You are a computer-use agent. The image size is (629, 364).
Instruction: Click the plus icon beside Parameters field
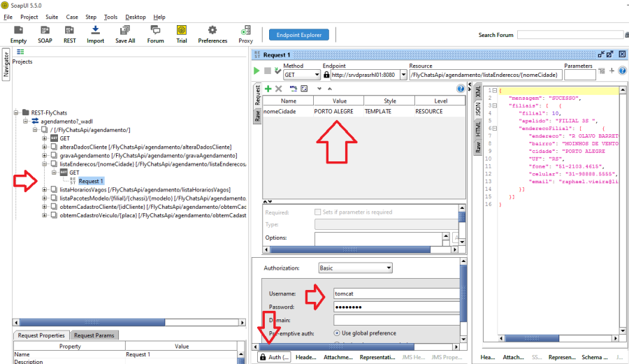coord(612,71)
